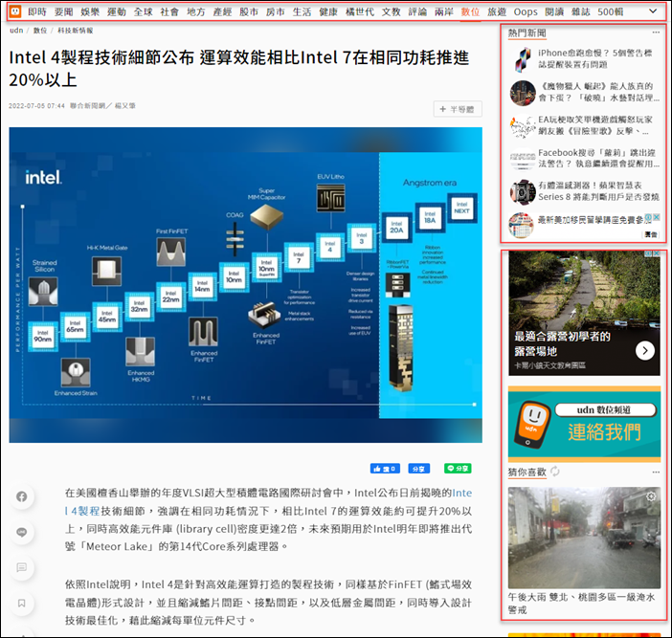Click the rainy street photo gear icon
The image size is (672, 638).
tap(651, 496)
